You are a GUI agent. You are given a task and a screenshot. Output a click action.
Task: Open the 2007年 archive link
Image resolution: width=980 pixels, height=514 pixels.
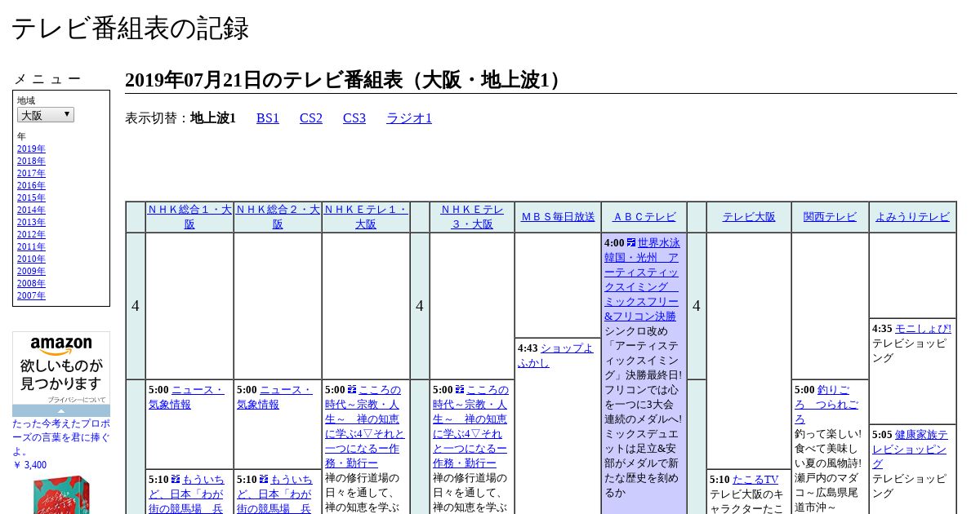tap(31, 296)
